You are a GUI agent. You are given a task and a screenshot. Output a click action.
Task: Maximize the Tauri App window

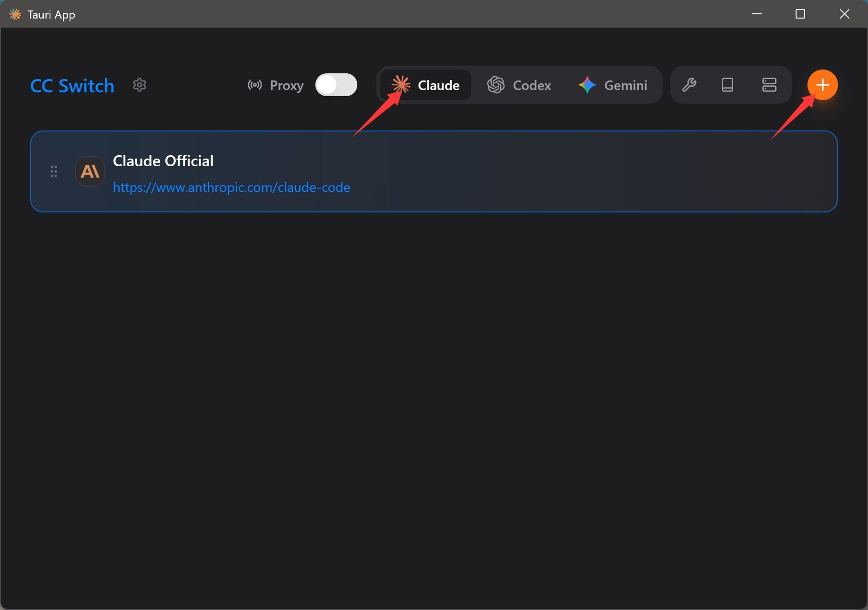pyautogui.click(x=800, y=14)
